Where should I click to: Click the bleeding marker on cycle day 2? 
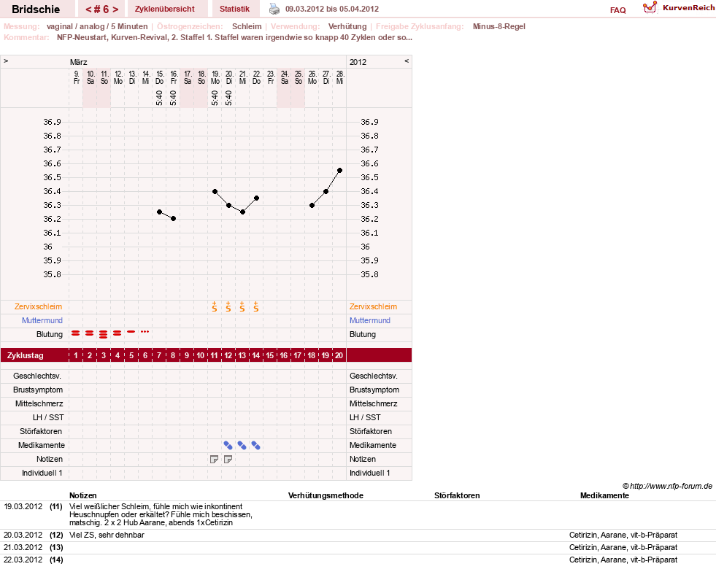click(90, 333)
